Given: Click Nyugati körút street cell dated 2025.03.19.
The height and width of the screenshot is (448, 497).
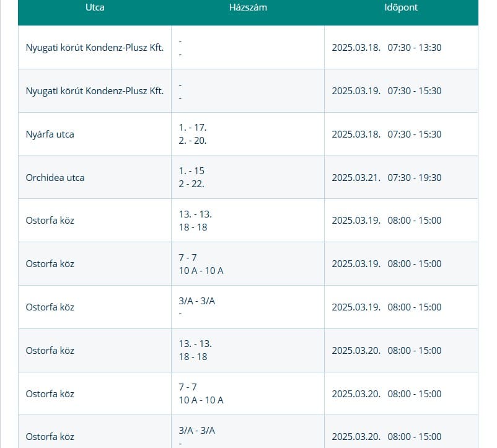Looking at the screenshot, I should (94, 90).
